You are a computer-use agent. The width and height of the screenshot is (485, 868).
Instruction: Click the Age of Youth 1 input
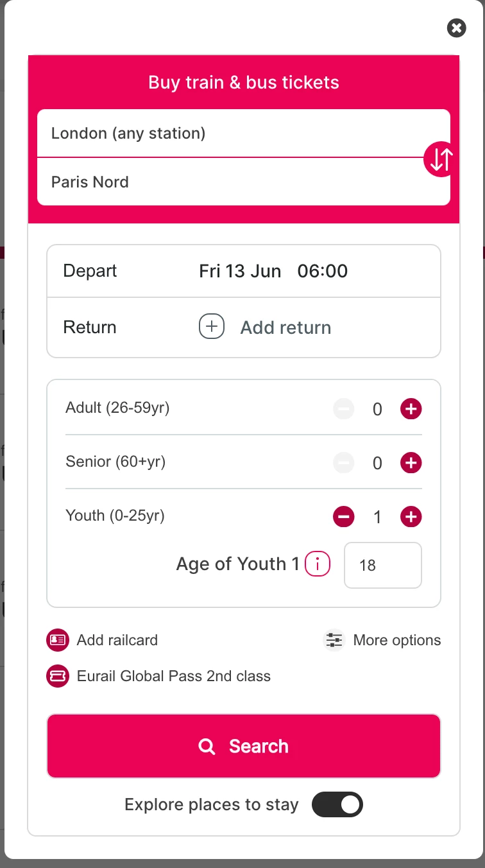click(x=382, y=566)
